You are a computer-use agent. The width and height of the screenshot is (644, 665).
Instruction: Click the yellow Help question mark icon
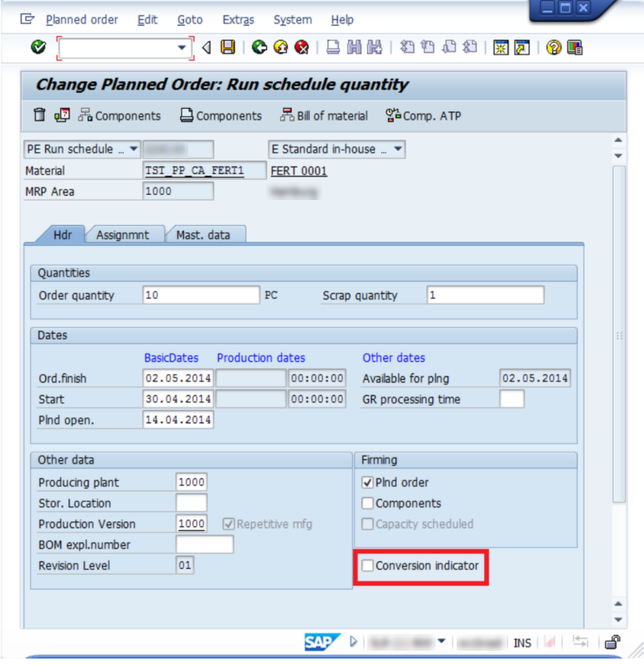(554, 47)
